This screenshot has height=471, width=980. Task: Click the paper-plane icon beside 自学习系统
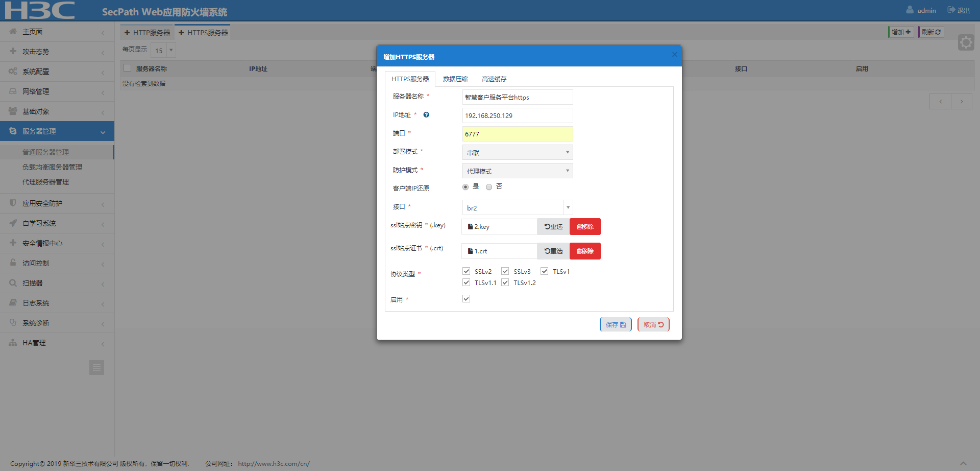(x=13, y=223)
